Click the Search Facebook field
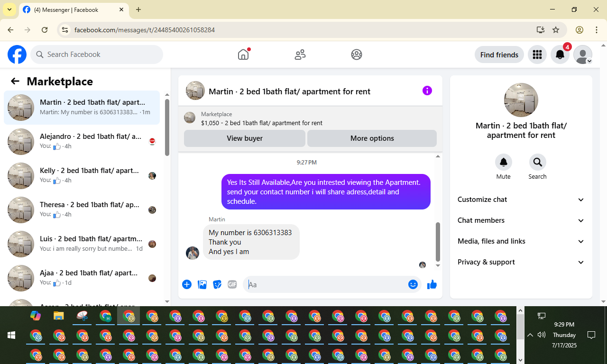Screen dimensions: 607x364 [97, 55]
